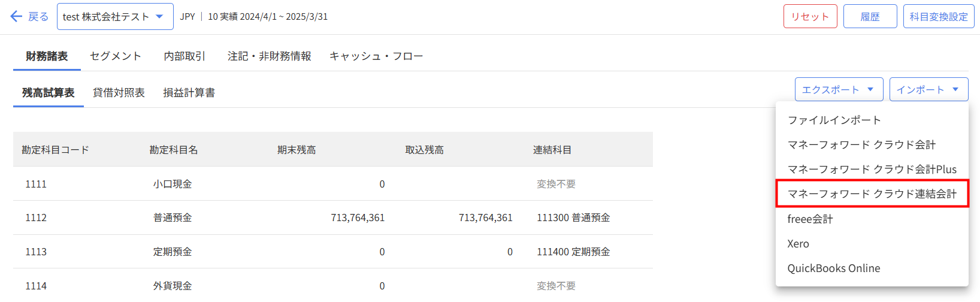Open the test 株式会社テスト company dropdown
980x302 pixels.
tap(115, 17)
